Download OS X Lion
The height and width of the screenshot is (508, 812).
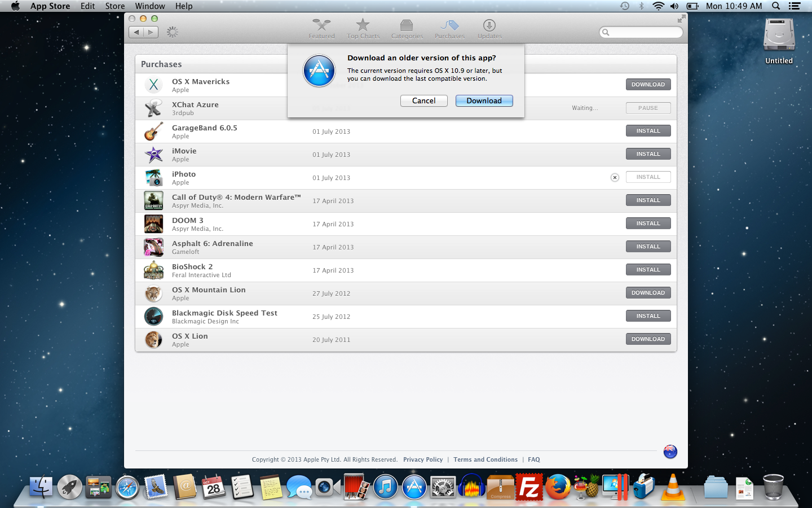coord(648,339)
